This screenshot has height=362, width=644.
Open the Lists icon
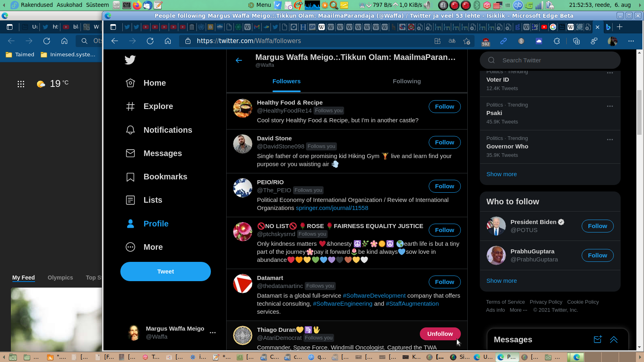[130, 200]
